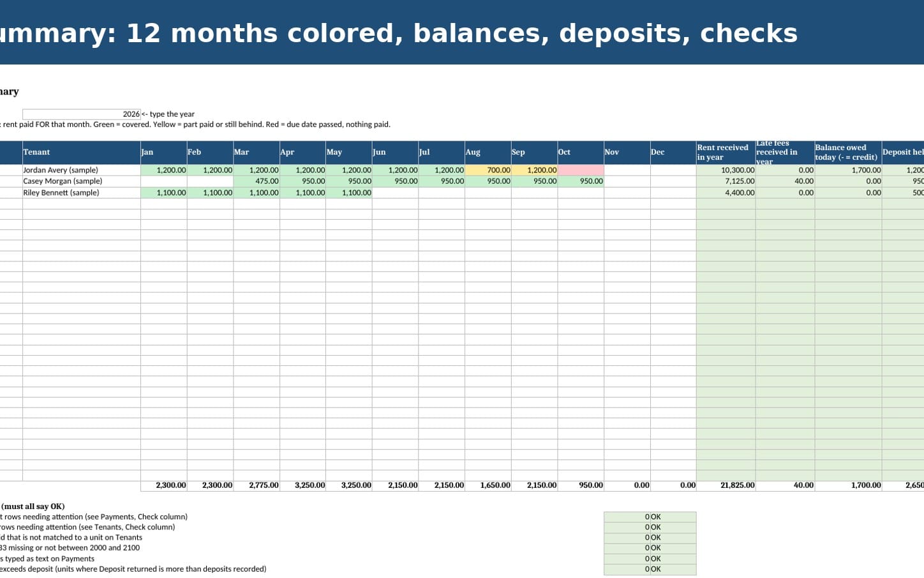The image size is (924, 578).
Task: Select the 'type the year' hint text
Action: (168, 114)
